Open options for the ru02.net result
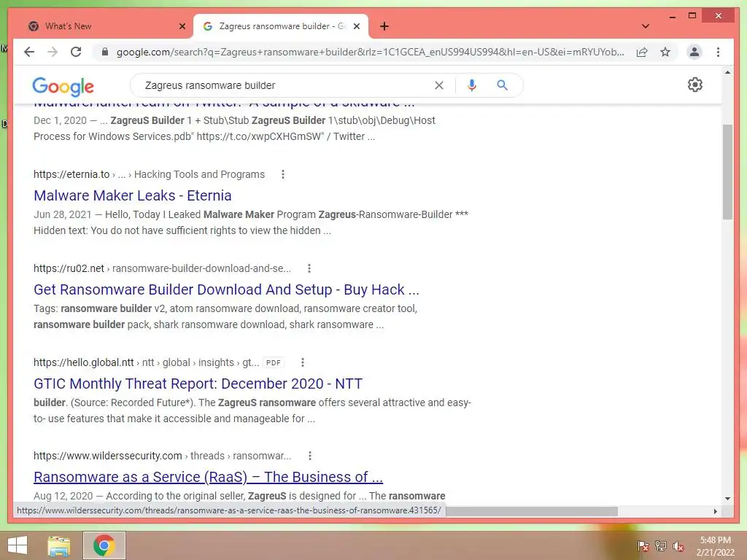This screenshot has width=747, height=560. (309, 268)
